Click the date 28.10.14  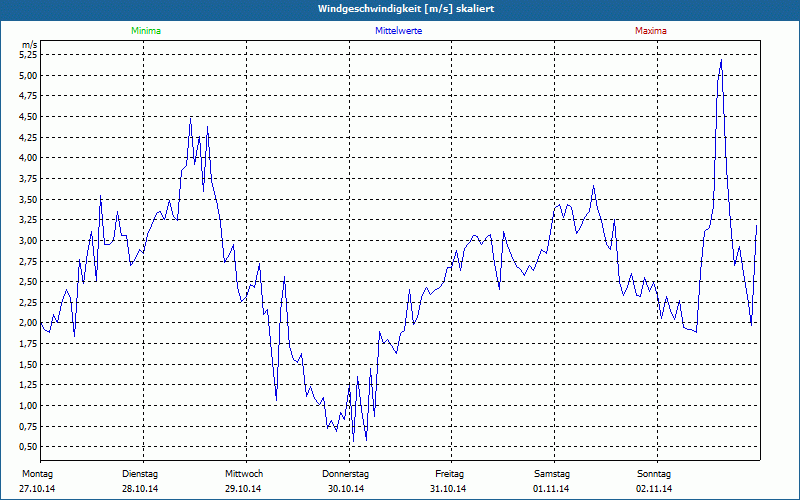coord(140,489)
